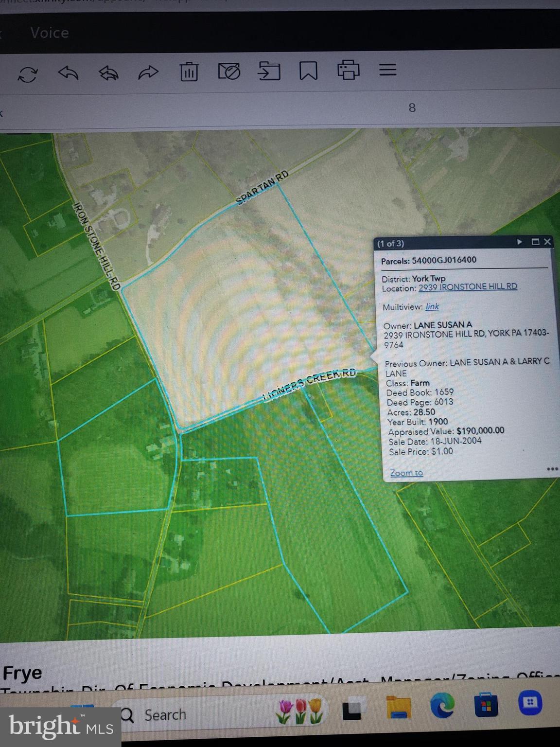Screen dimensions: 560x747
Task: Open File Explorer from the taskbar
Action: (x=398, y=707)
